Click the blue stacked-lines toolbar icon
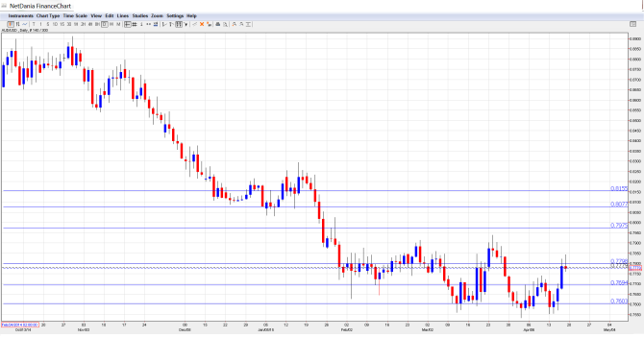 point(156,24)
